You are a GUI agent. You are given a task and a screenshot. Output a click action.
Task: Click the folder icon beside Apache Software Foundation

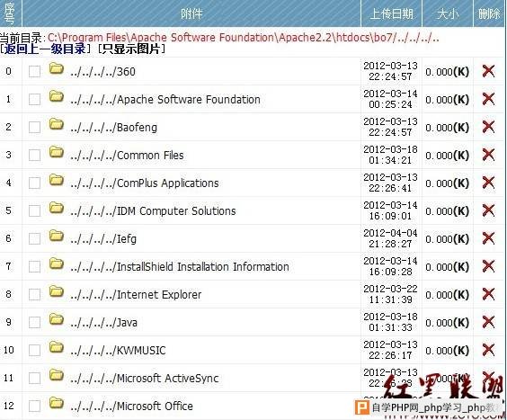tap(57, 96)
